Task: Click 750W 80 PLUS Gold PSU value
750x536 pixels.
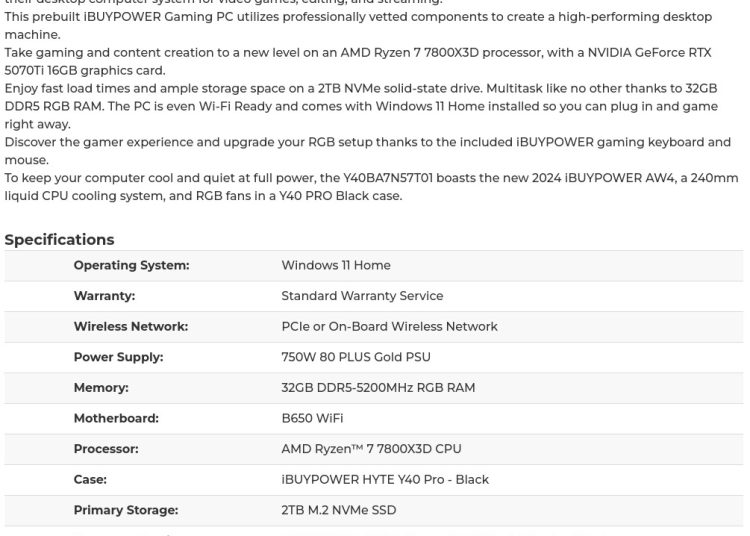Action: click(356, 357)
